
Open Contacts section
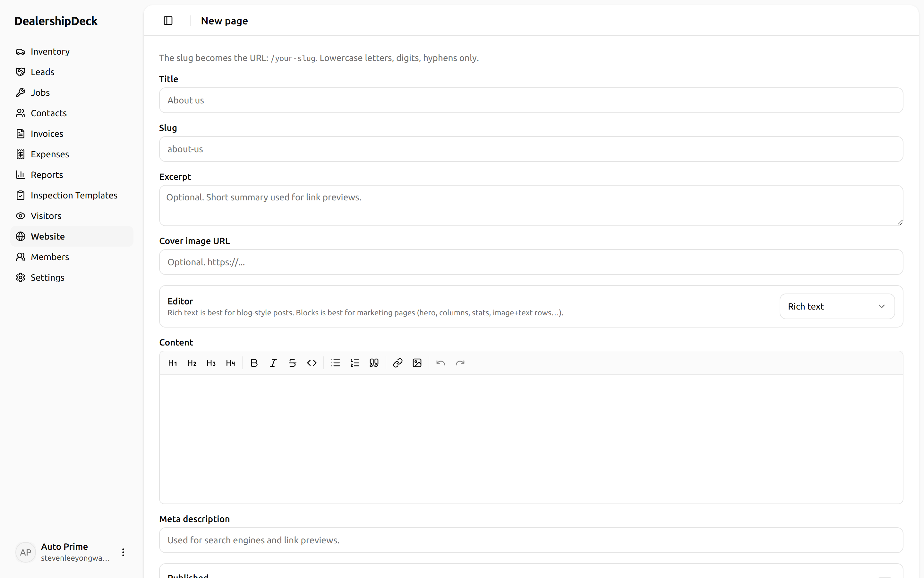(72, 113)
